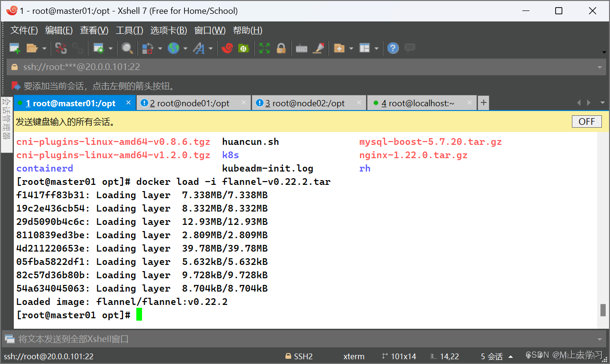The width and height of the screenshot is (610, 364).
Task: Expand the Font dropdown arrow
Action: 210,48
